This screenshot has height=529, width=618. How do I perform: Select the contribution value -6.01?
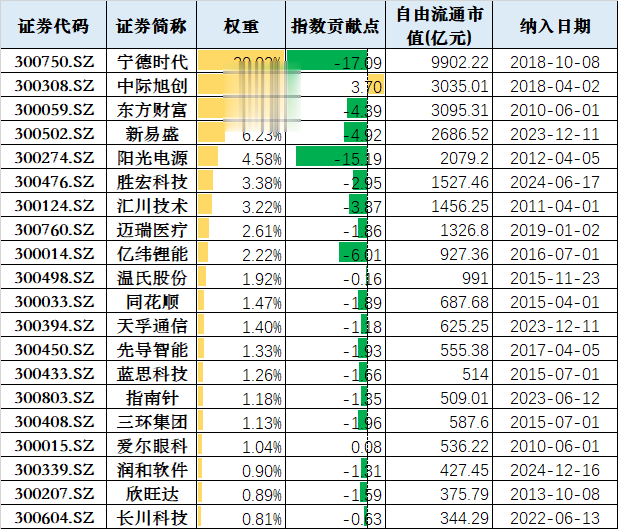click(362, 255)
